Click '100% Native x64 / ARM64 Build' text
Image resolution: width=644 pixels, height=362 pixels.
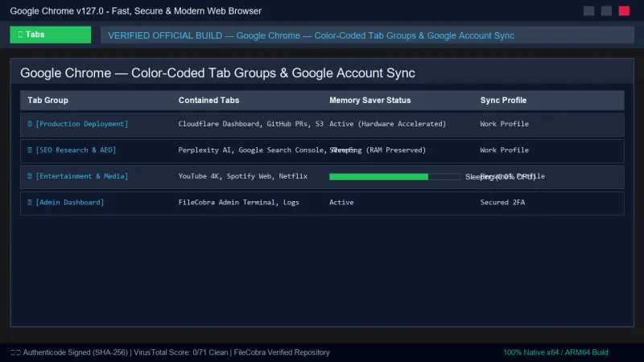tap(555, 352)
